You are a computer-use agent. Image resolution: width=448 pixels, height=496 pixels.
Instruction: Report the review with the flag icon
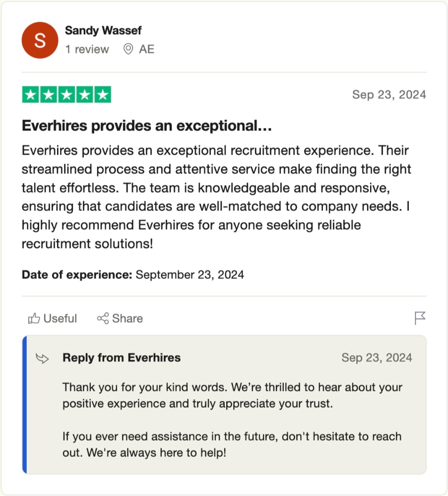(420, 318)
